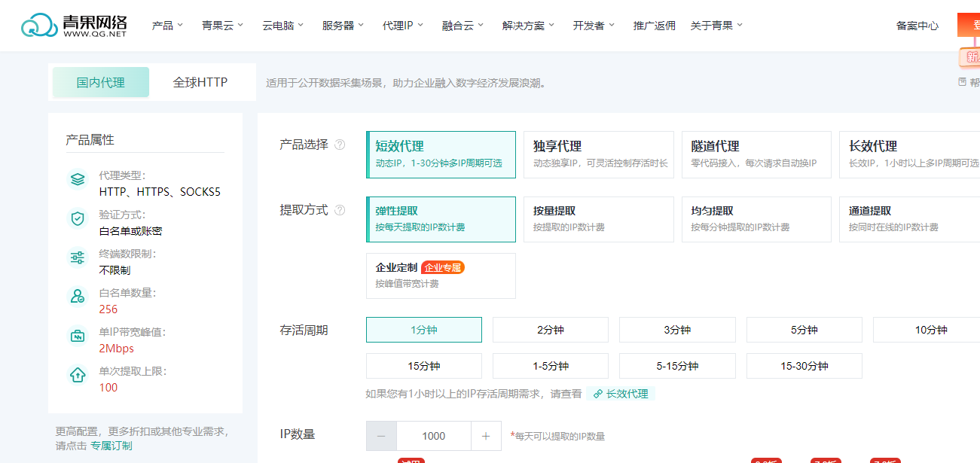Open the 代理IP dropdown menu

pyautogui.click(x=402, y=26)
